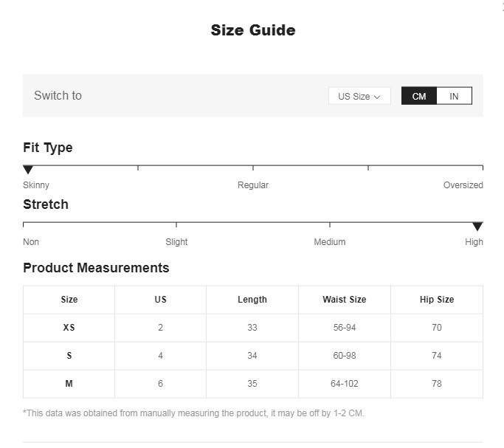Click the Size column header
Image resolution: width=504 pixels, height=448 pixels.
click(69, 300)
